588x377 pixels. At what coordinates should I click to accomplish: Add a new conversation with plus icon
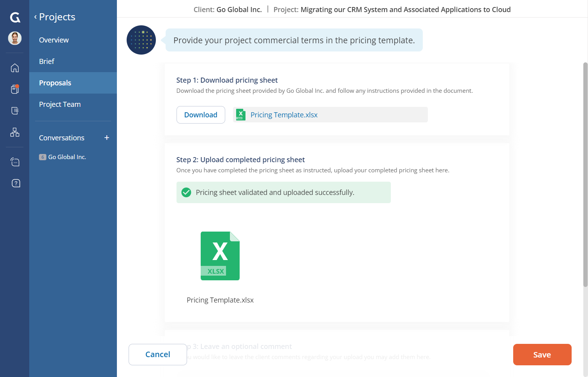point(107,138)
